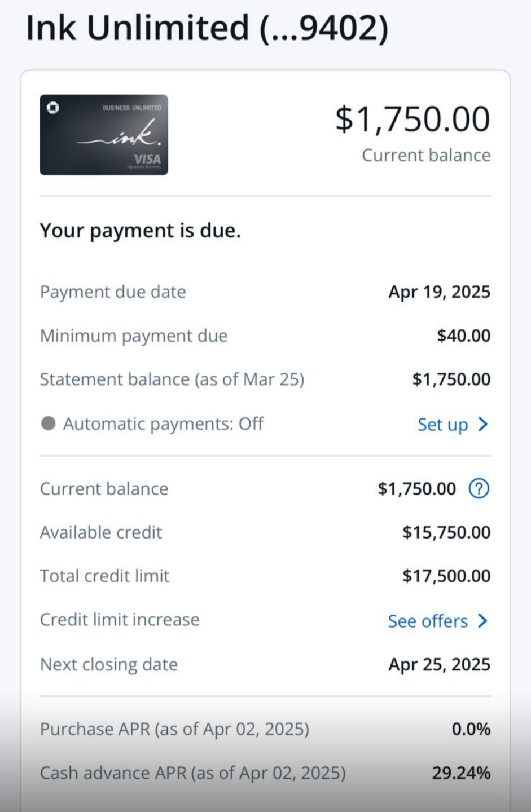Click the "Your payment is due." heading
531x812 pixels.
[140, 231]
